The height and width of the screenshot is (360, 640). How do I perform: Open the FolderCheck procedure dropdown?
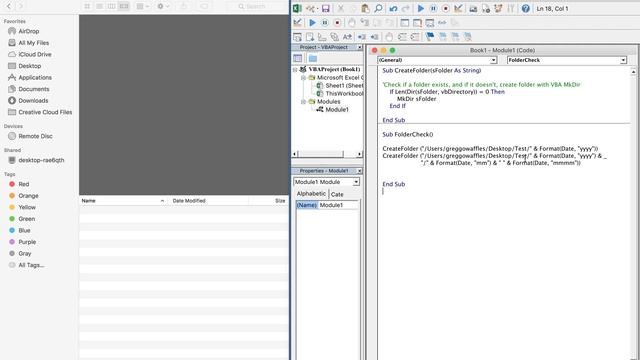[623, 60]
